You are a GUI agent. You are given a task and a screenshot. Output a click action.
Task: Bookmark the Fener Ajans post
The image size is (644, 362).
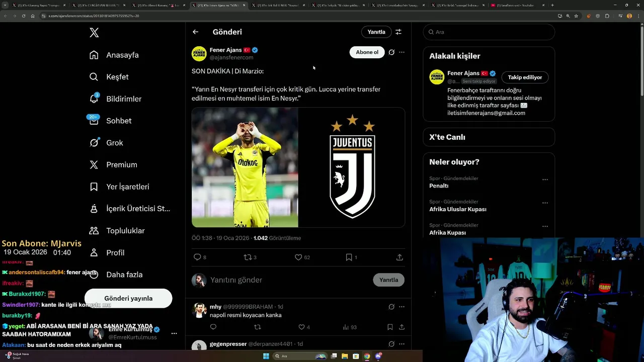(x=349, y=257)
